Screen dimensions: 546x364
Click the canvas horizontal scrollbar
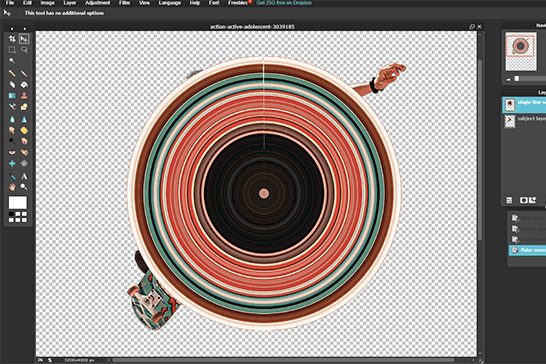click(283, 360)
